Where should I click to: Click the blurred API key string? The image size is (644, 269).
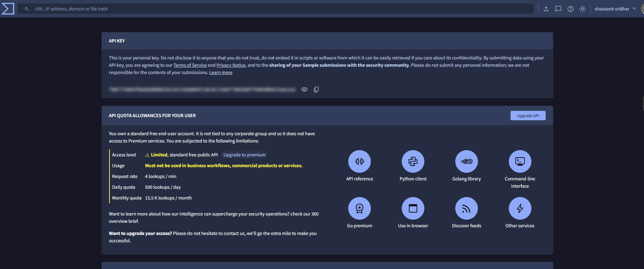(202, 89)
